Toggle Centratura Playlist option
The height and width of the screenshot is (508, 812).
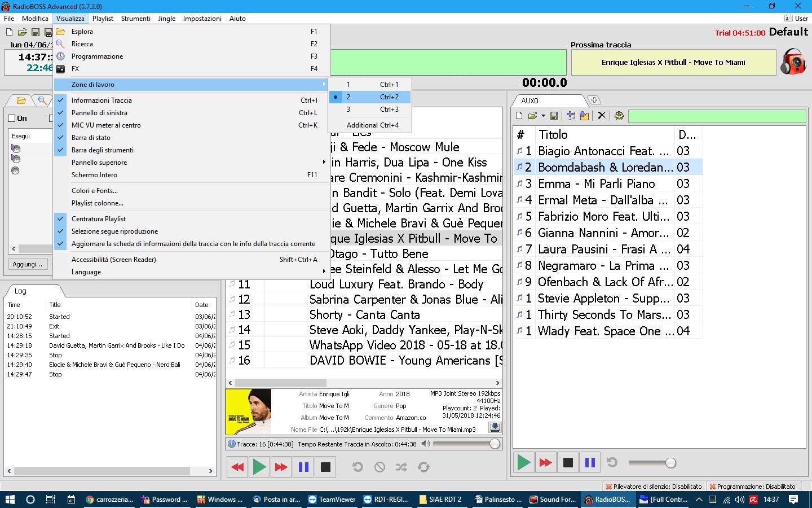click(192, 219)
